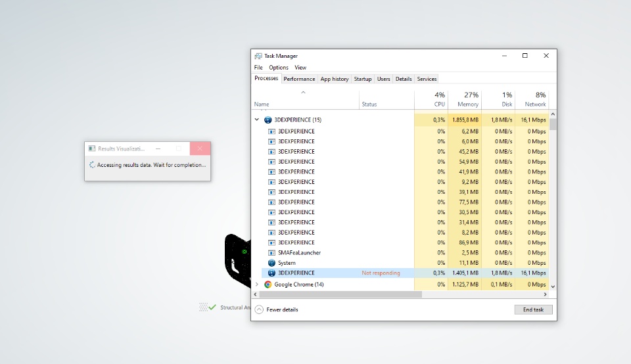Open the Options menu in Task Manager
Viewport: 631px width, 364px height.
279,68
